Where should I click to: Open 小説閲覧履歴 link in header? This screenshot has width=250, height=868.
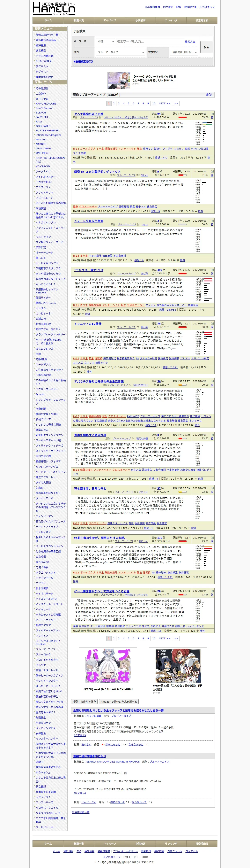152,7
